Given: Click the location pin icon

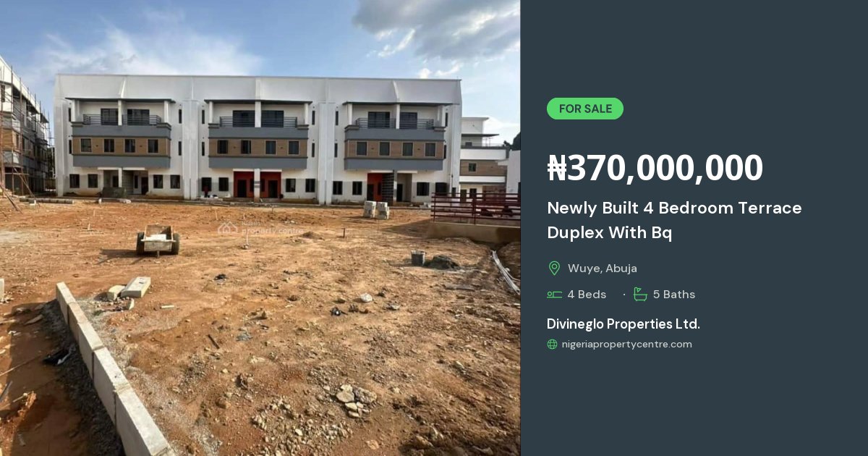Looking at the screenshot, I should [x=554, y=268].
